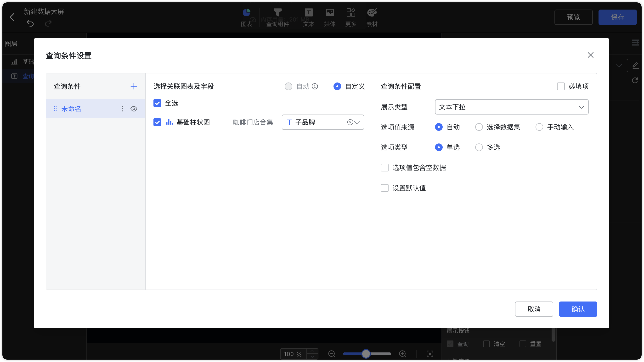Viewport: 644px width, 362px height.
Task: Toggle the 全选 checkbox
Action: click(157, 103)
